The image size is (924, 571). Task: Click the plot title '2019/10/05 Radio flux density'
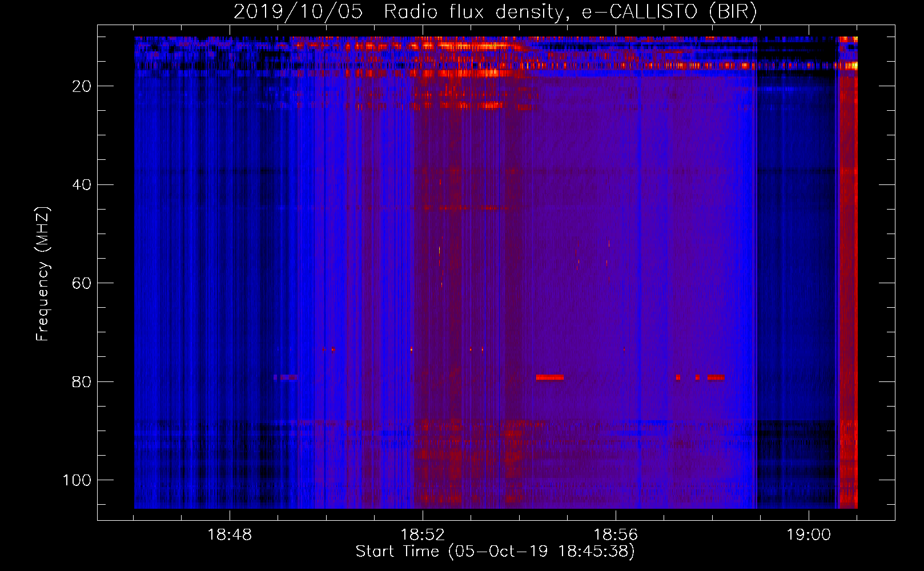click(x=399, y=11)
